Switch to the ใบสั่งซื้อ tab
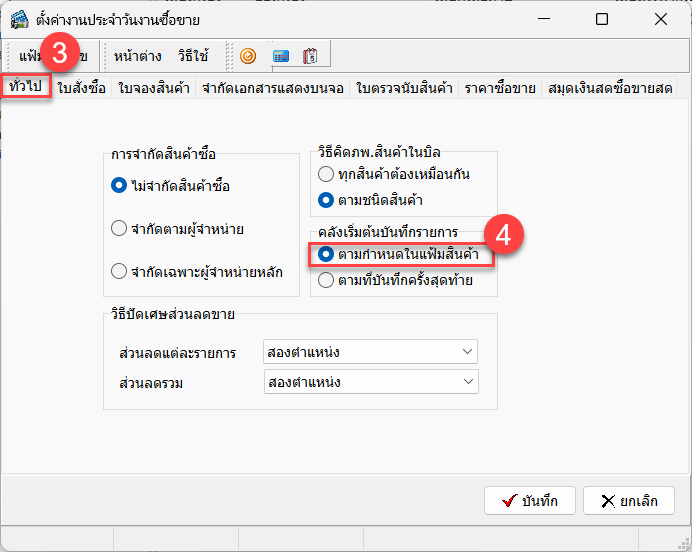Viewport: 692px width, 552px height. point(81,88)
